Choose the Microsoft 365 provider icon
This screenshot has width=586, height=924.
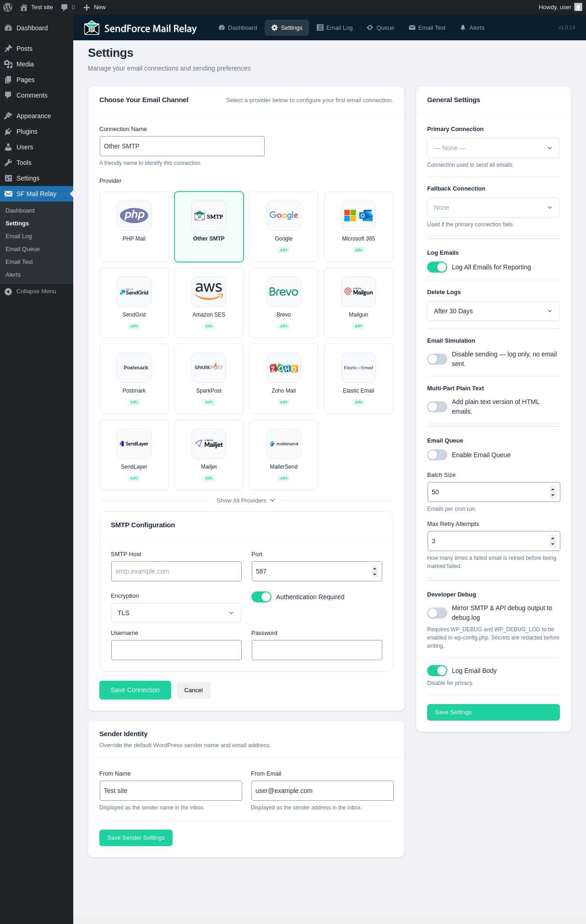coord(358,215)
